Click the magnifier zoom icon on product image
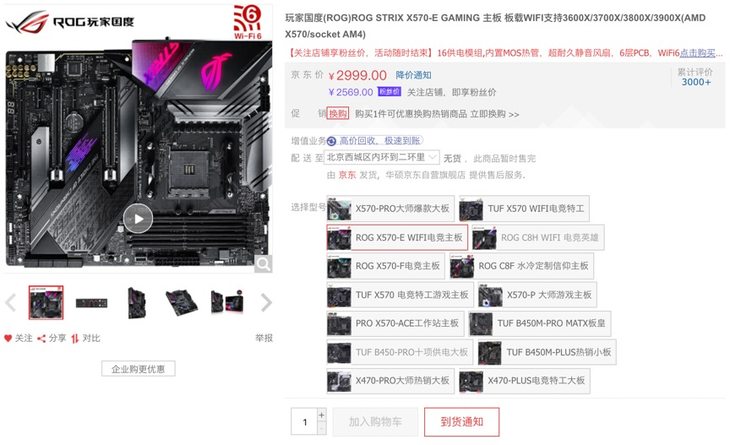Screen dimensions: 730x445 (x=263, y=264)
